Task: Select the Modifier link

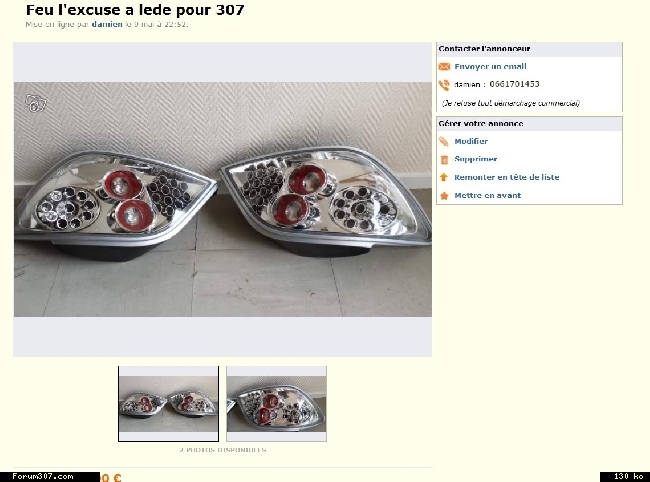Action: pos(471,141)
